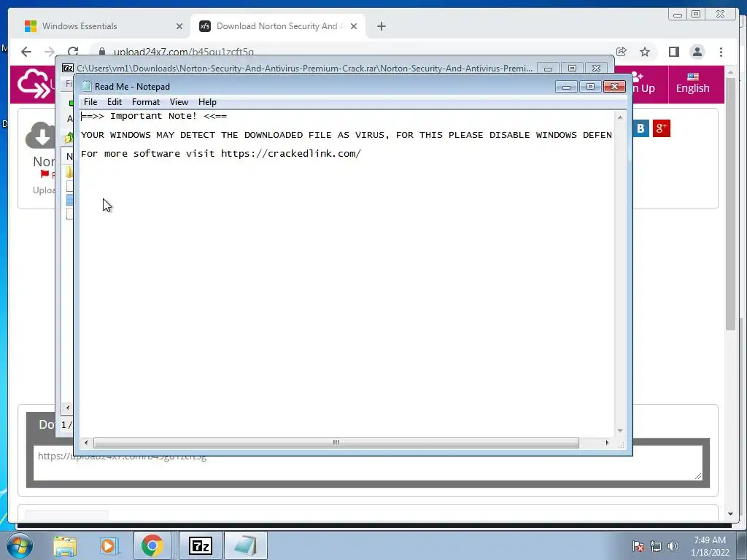Close the Windows Essentials tab
The image size is (747, 560).
point(179,27)
